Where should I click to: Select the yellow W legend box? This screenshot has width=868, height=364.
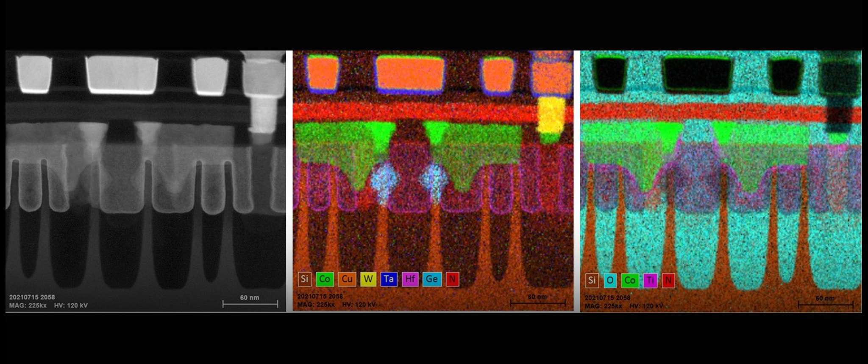[368, 279]
